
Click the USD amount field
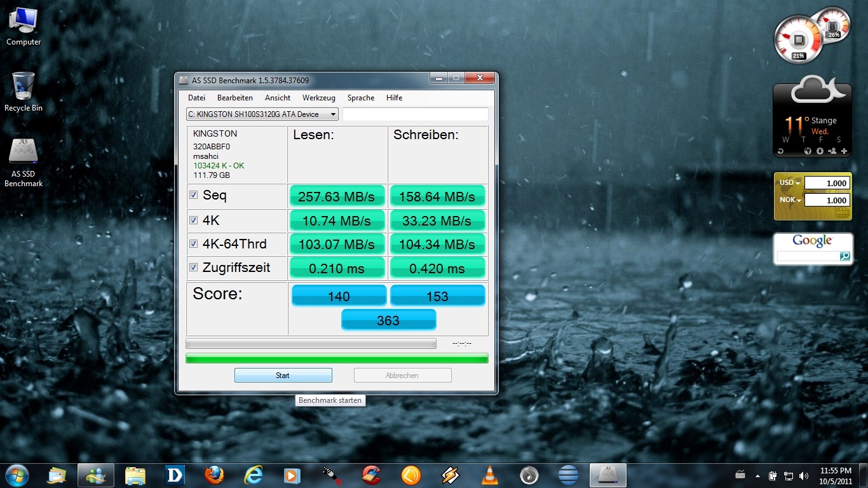[827, 183]
